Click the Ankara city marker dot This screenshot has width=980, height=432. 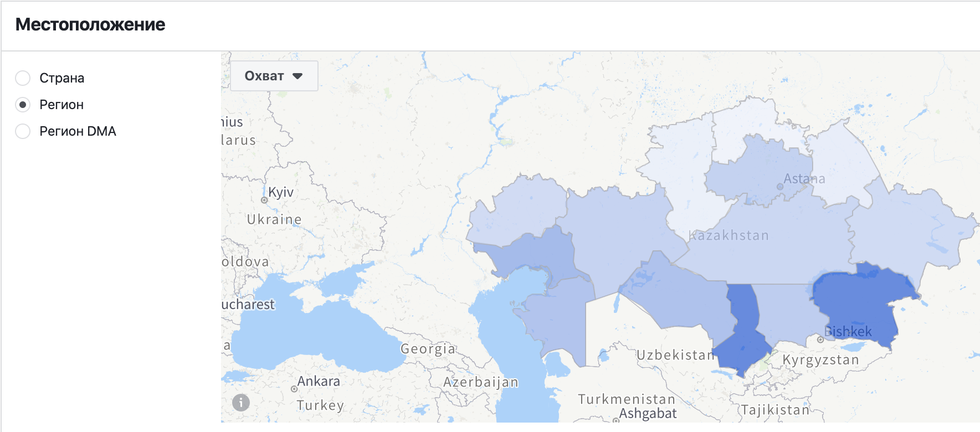pyautogui.click(x=294, y=389)
